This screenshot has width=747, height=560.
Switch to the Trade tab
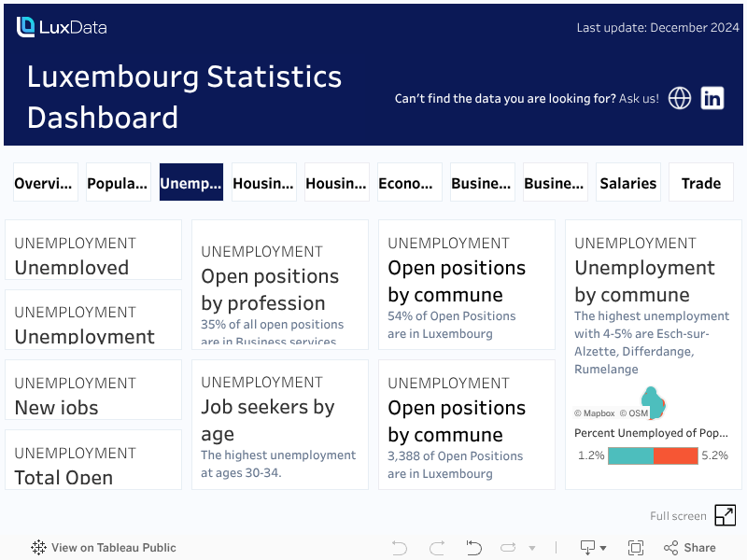700,183
